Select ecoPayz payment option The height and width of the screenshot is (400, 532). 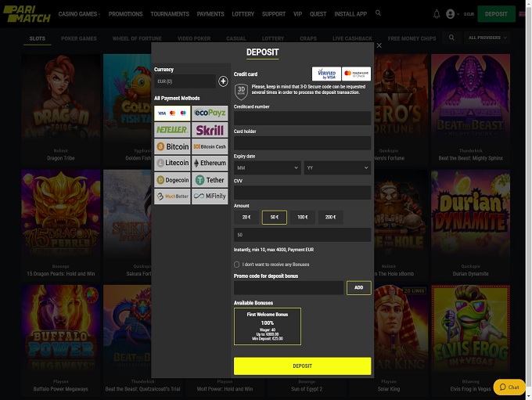210,114
